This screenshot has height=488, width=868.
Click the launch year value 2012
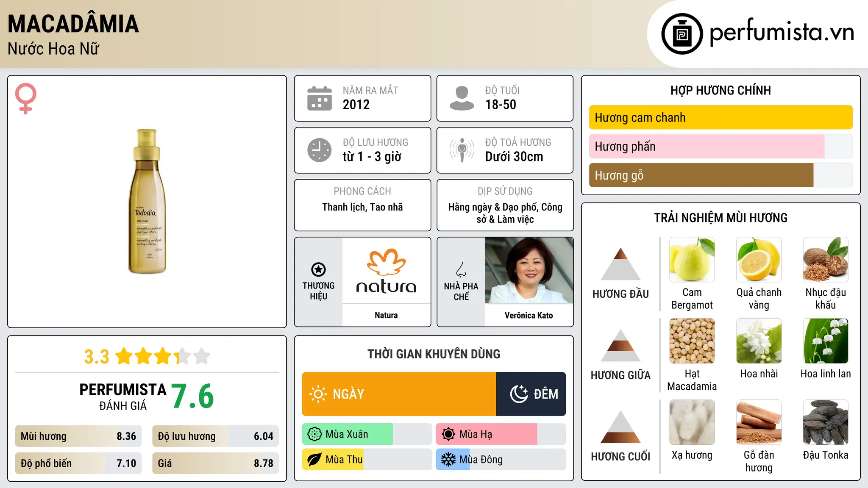pos(356,105)
